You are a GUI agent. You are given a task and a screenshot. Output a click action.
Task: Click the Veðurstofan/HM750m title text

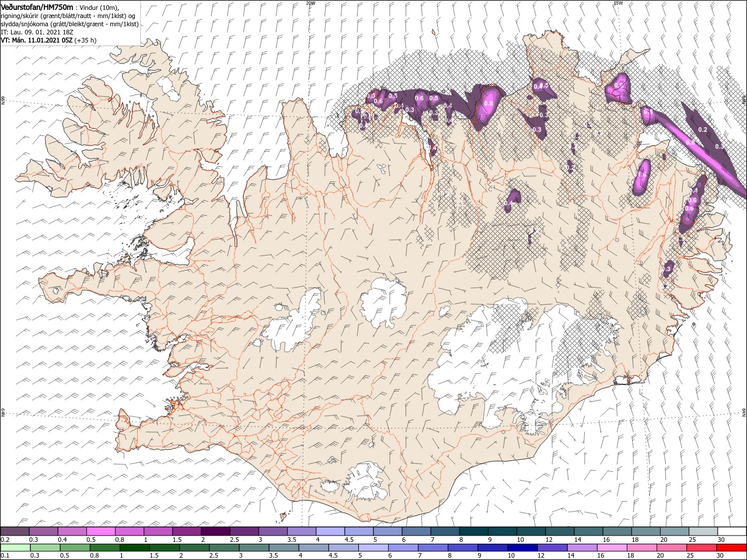pyautogui.click(x=37, y=6)
